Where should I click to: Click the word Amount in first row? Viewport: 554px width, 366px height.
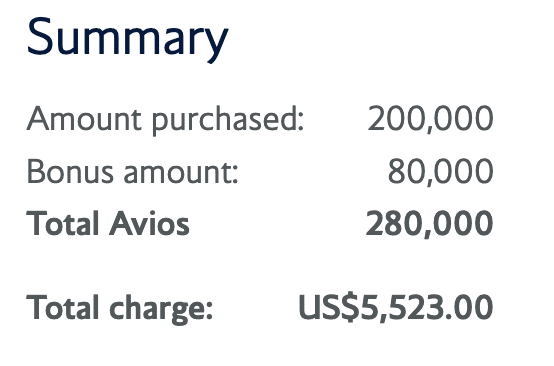pos(84,119)
